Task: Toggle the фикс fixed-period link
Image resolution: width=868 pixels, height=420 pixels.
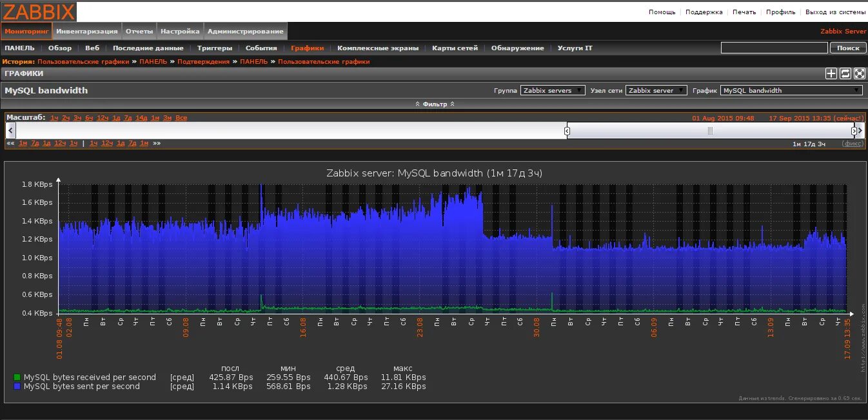Action: [853, 144]
